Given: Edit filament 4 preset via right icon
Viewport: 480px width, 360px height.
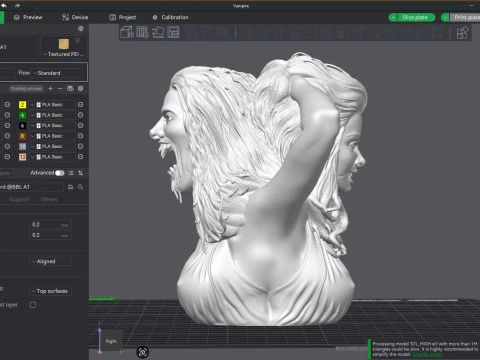Looking at the screenshot, I should point(80,115).
